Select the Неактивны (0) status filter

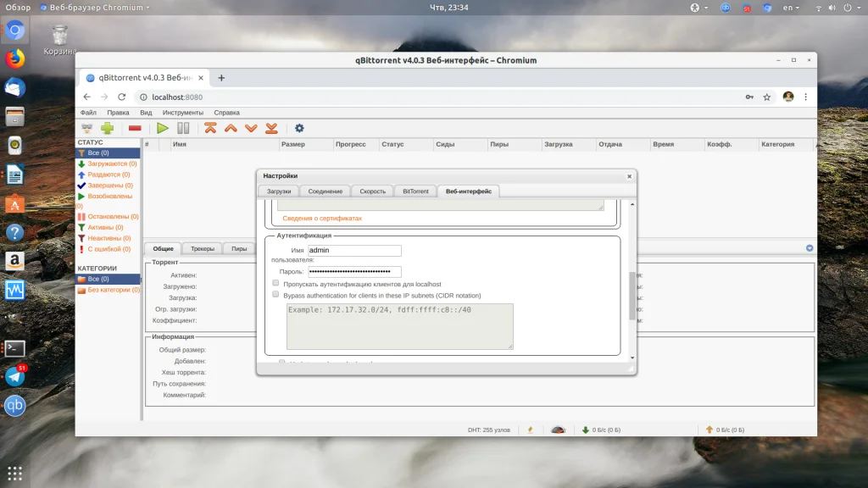108,238
